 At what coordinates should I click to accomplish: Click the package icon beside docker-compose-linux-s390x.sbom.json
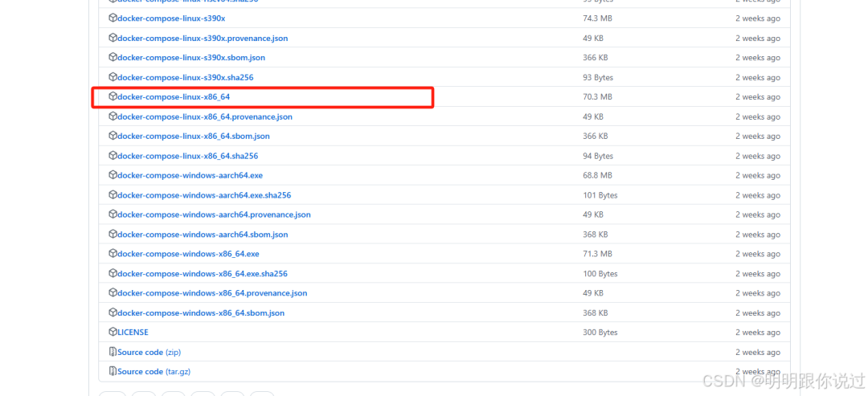pos(113,58)
